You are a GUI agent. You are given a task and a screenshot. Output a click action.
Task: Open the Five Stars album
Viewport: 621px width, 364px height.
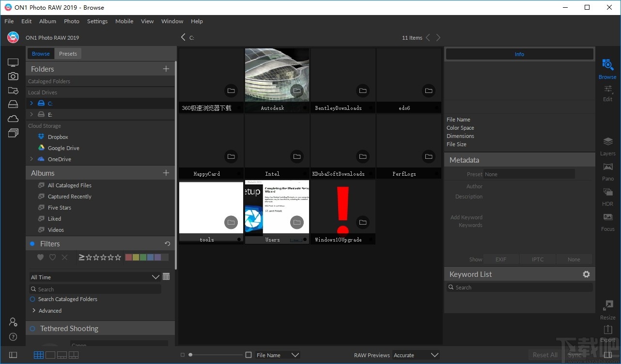[x=60, y=208]
